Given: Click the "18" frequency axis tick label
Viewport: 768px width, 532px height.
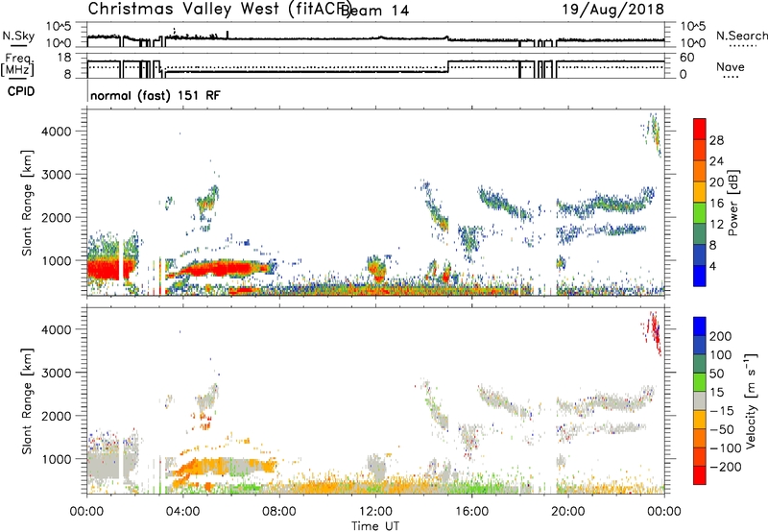Looking at the screenshot, I should click(x=64, y=58).
